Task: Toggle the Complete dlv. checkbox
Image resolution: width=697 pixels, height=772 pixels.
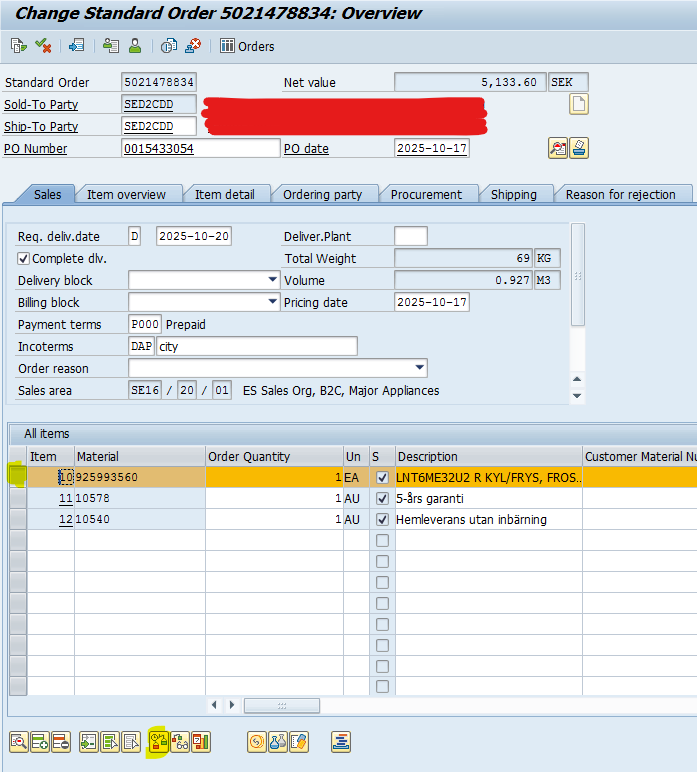Action: (x=23, y=258)
